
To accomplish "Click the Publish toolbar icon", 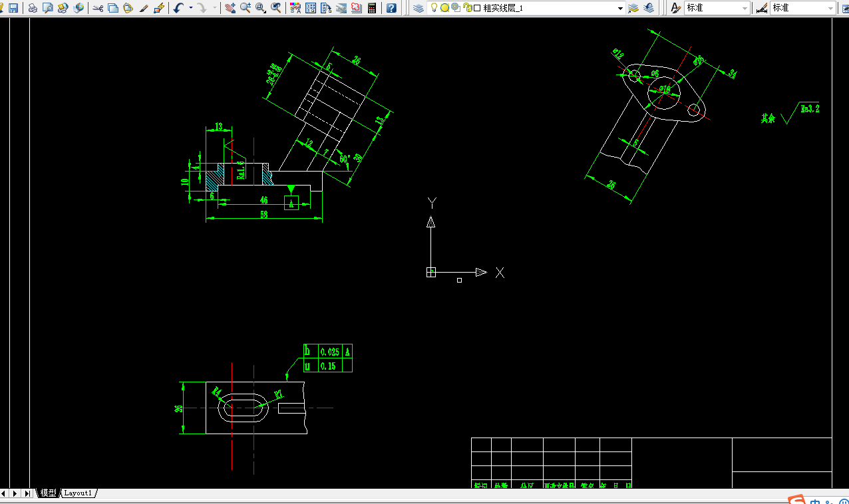I will point(63,8).
